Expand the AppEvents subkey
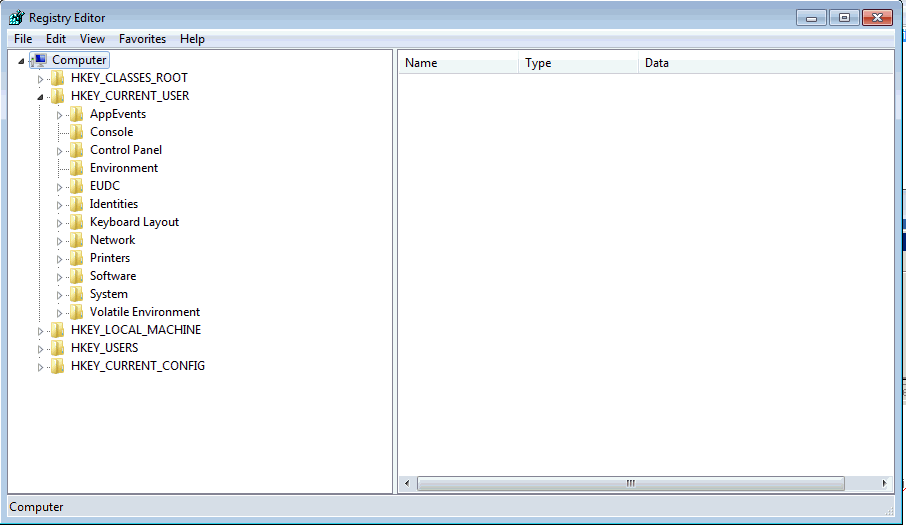This screenshot has width=906, height=525. 59,115
